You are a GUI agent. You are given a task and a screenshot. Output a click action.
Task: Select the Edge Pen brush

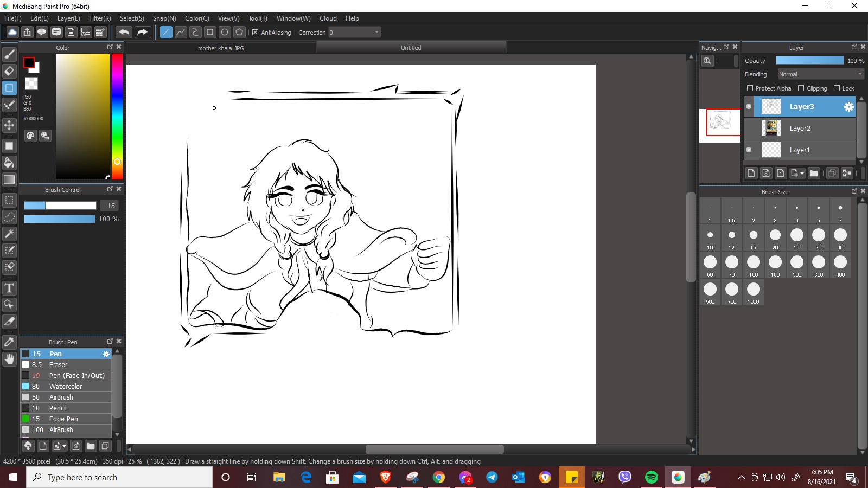click(66, 419)
